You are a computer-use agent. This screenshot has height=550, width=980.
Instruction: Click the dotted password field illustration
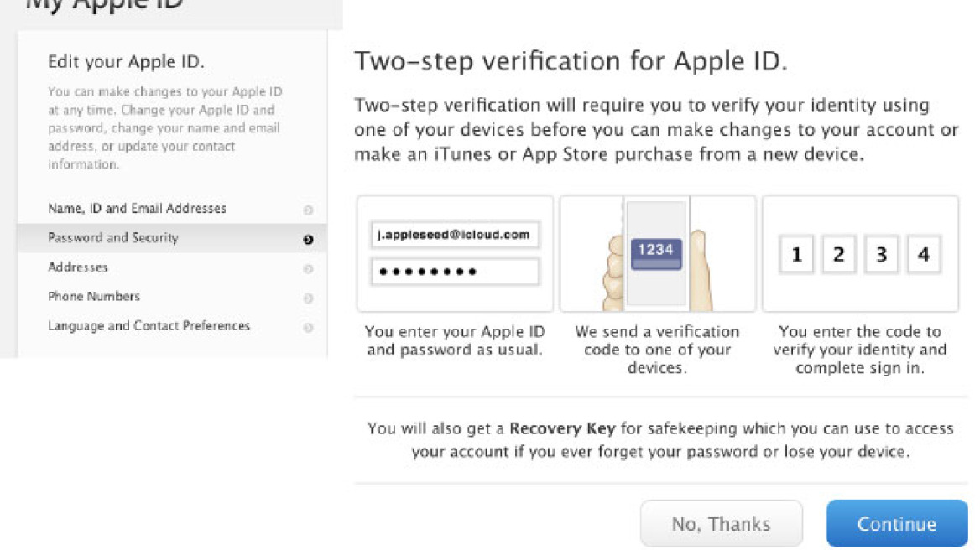tap(454, 272)
